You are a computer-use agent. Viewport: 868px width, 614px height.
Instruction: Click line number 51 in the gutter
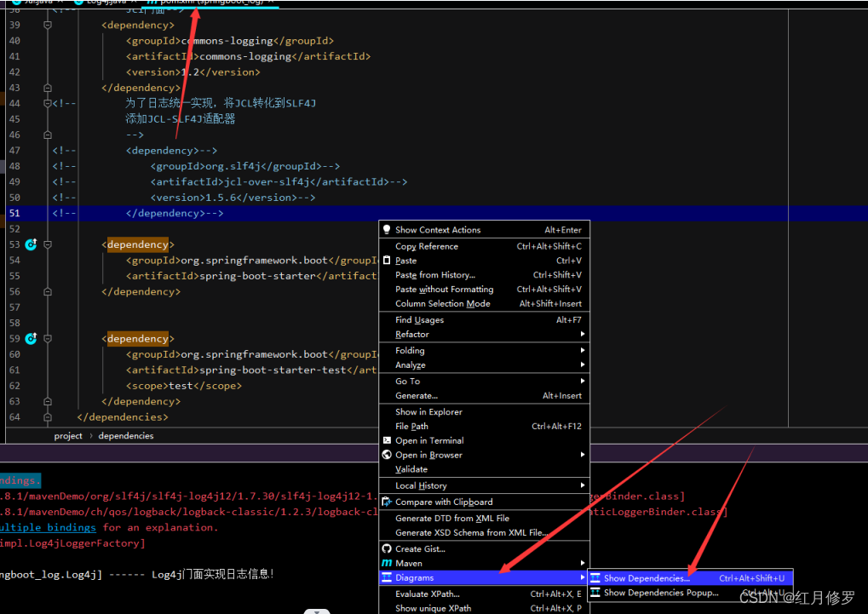tap(14, 213)
